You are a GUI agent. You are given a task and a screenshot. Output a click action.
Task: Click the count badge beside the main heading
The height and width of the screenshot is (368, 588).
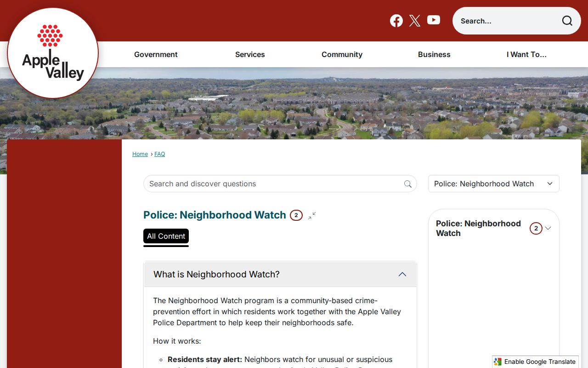296,215
